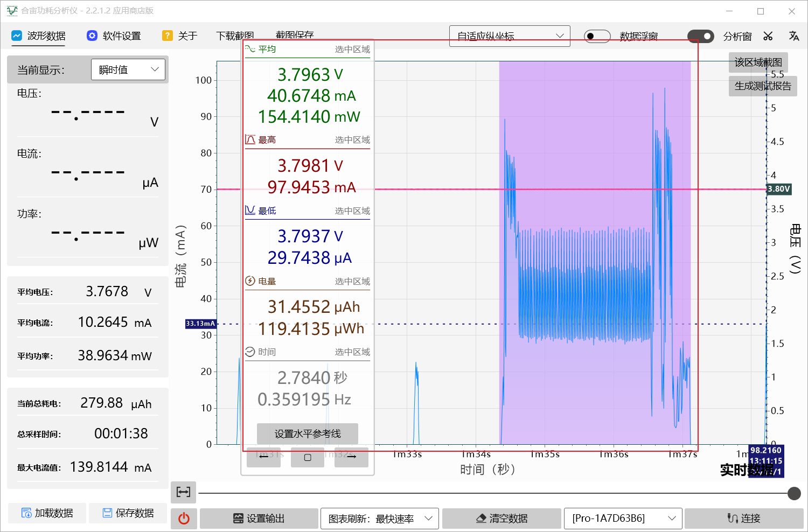Open the 图表刷新 最快速率 dropdown
808x532 pixels.
tap(380, 519)
